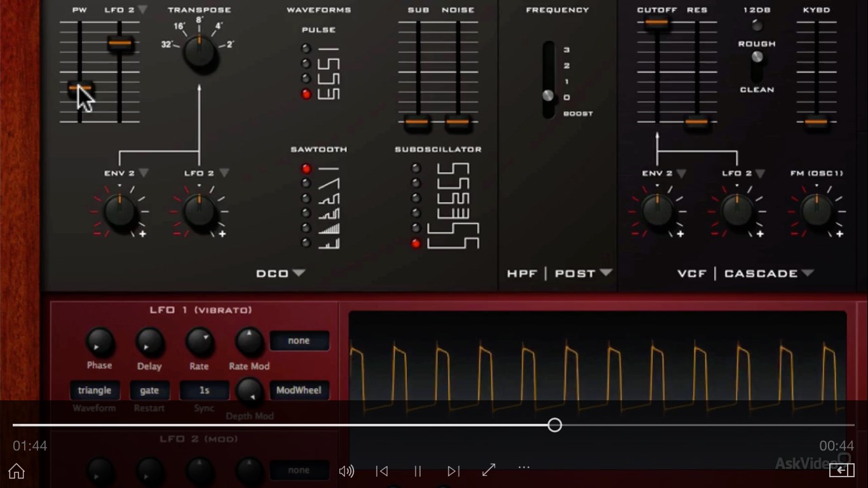Open LFO 1 Rate Mod source 'none' box
Image resolution: width=868 pixels, height=488 pixels.
pos(299,341)
